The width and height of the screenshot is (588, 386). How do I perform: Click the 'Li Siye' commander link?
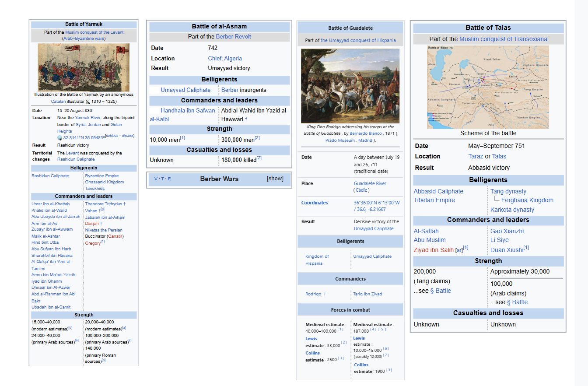(500, 240)
